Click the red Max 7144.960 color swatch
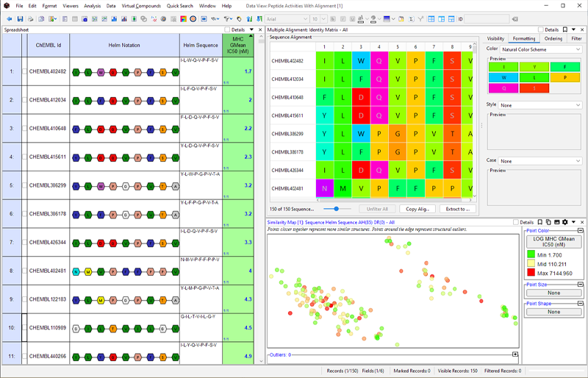588x378 pixels. (x=531, y=273)
